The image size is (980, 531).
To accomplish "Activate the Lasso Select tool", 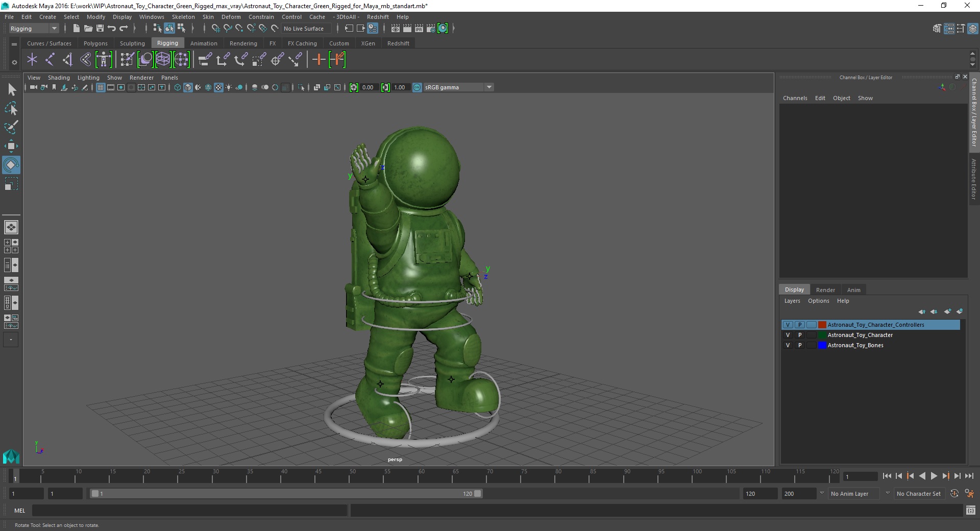I will pos(11,108).
